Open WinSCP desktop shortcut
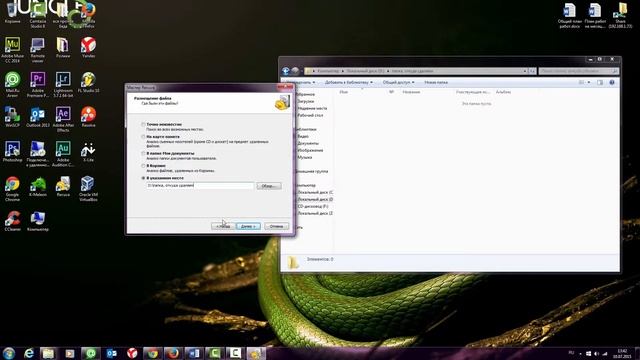 tap(12, 117)
